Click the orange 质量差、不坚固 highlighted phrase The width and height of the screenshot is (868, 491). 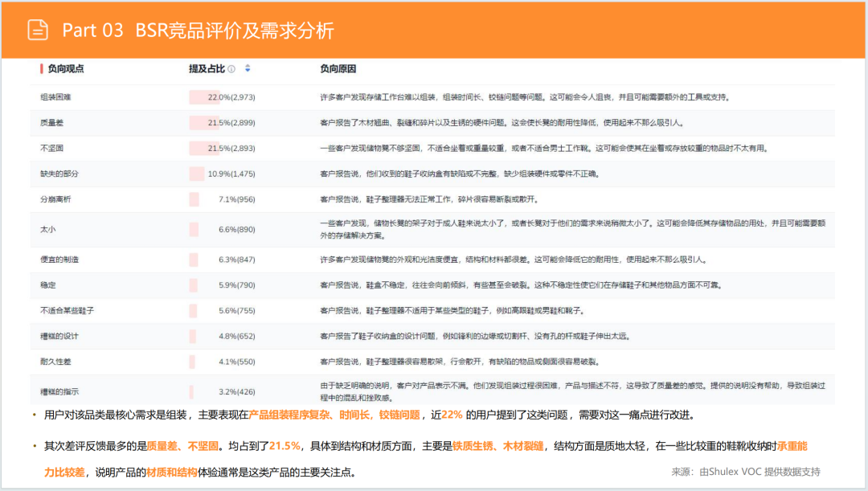(x=182, y=446)
